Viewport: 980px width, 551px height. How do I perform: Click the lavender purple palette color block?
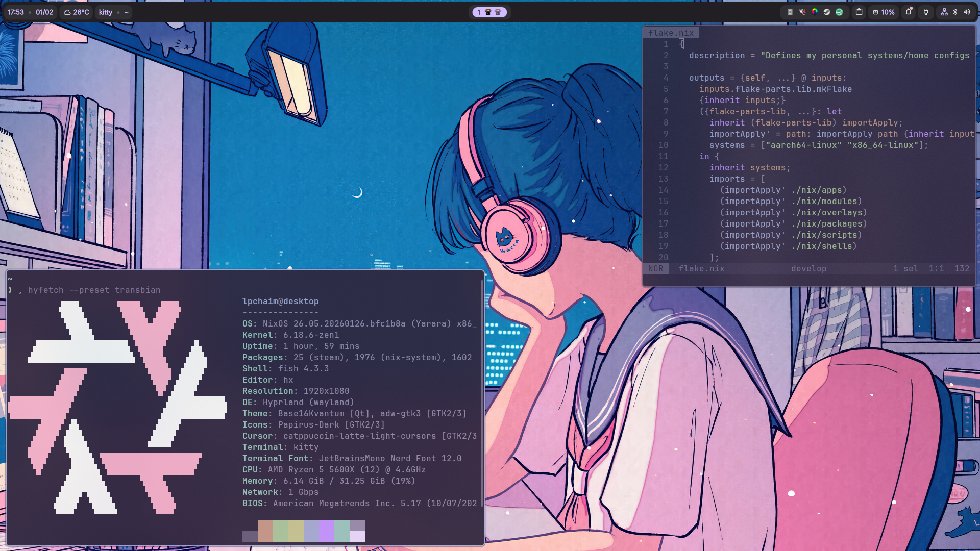pyautogui.click(x=327, y=531)
